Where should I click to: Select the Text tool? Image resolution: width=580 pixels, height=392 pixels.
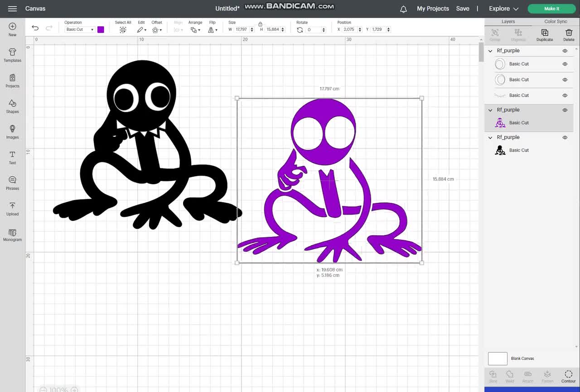(x=12, y=158)
